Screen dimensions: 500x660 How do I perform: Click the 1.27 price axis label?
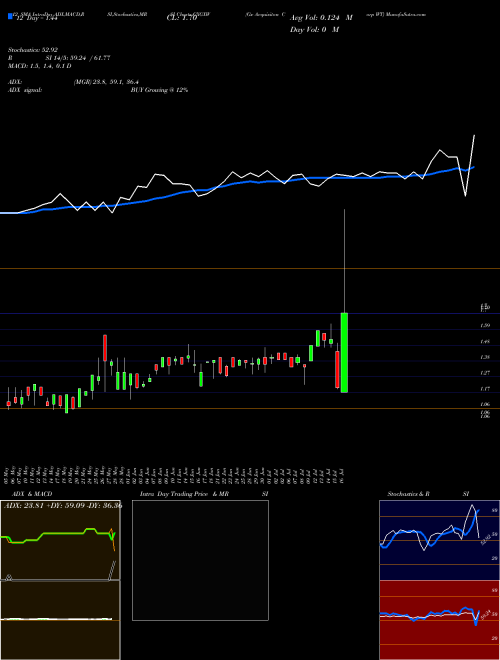485,373
